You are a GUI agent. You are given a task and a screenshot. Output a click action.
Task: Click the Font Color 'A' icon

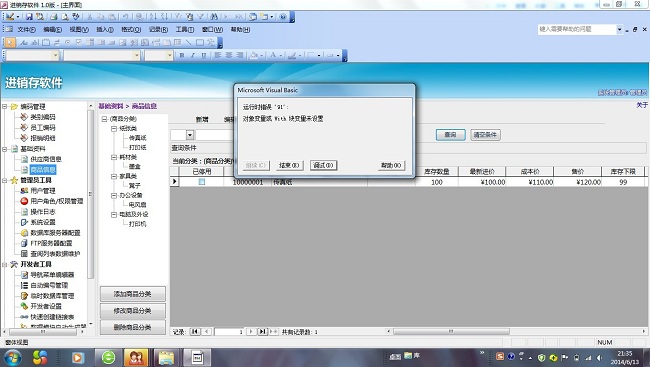click(x=273, y=55)
